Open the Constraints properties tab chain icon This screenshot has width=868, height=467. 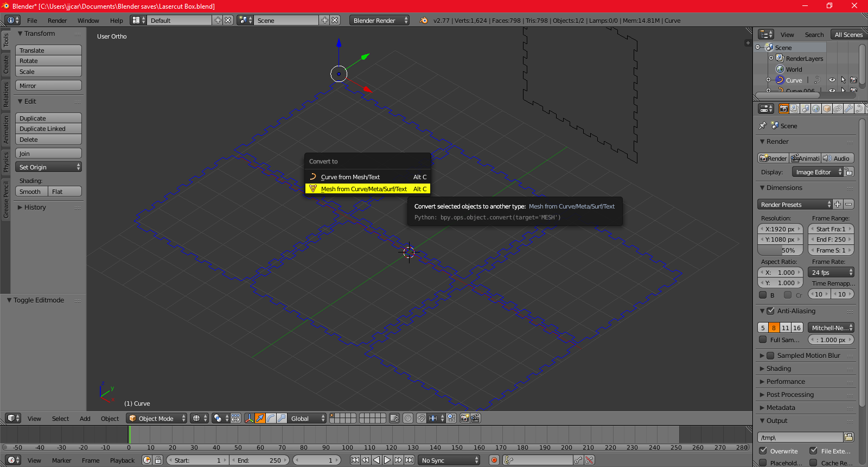pos(838,109)
